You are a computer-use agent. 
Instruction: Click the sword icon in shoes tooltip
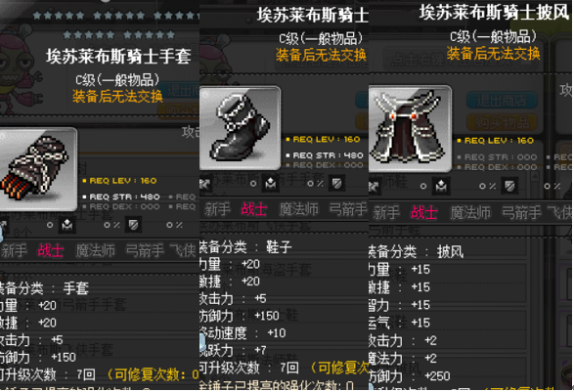coord(205,184)
